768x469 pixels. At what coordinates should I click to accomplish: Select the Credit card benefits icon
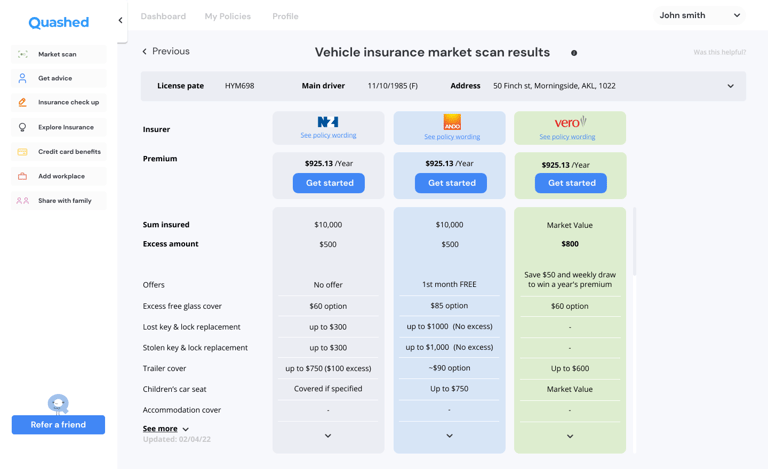pos(22,152)
